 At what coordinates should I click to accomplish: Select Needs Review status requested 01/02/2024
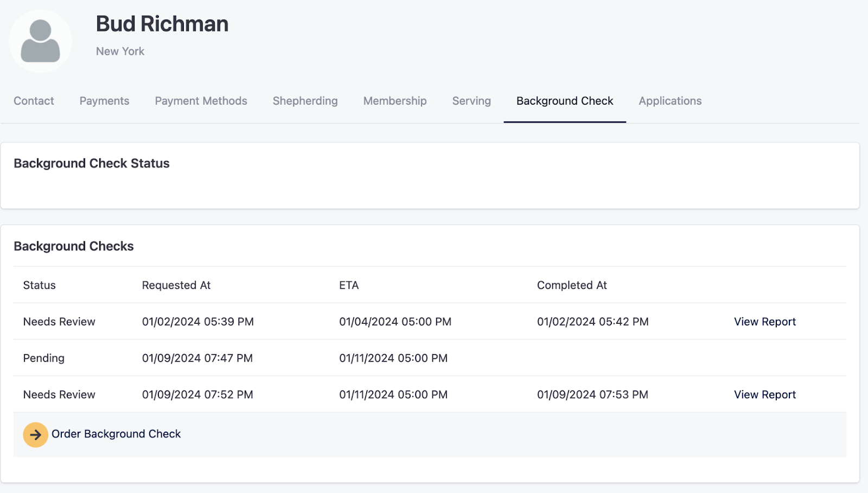pyautogui.click(x=59, y=322)
